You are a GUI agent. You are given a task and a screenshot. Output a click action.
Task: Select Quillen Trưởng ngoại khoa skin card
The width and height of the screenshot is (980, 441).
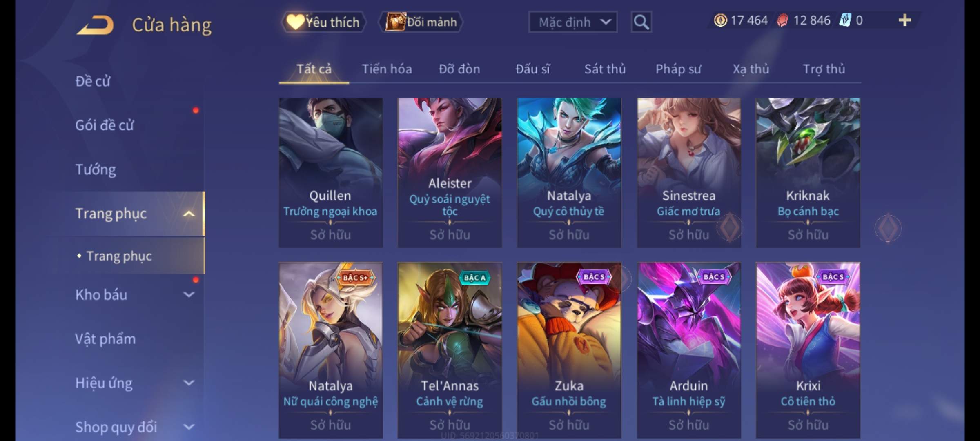pyautogui.click(x=331, y=173)
